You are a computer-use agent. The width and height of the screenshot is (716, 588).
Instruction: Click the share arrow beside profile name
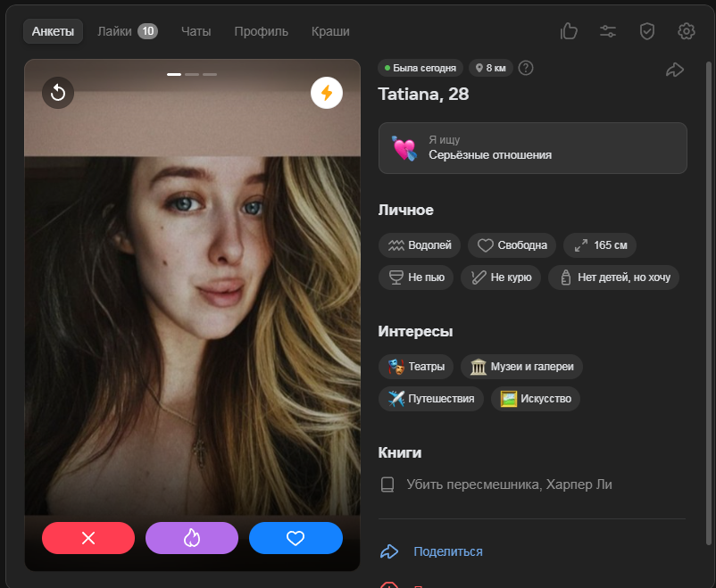674,69
